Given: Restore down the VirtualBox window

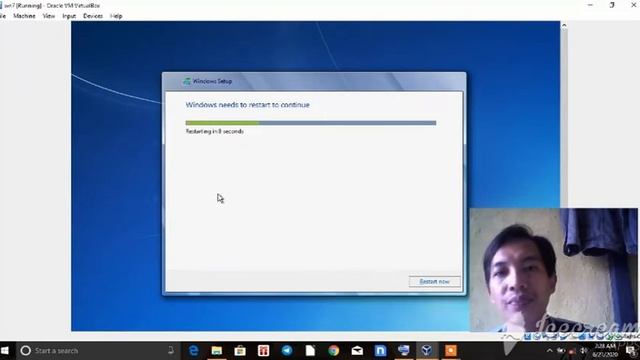Looking at the screenshot, I should pyautogui.click(x=612, y=5).
